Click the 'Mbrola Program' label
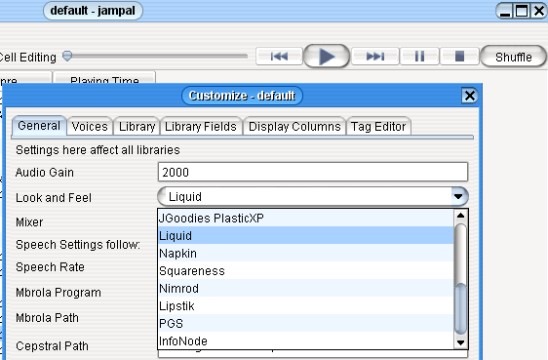 [x=58, y=293]
